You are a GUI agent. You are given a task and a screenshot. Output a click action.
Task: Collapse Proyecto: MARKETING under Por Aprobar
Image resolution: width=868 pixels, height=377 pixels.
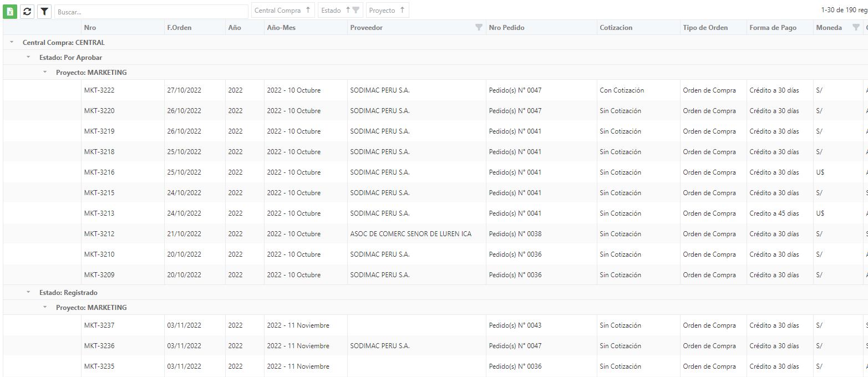pos(45,72)
